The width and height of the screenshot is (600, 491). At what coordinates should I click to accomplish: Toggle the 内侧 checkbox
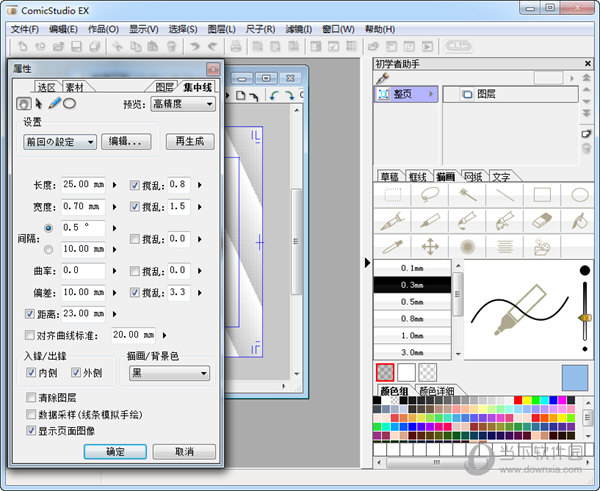pyautogui.click(x=31, y=372)
